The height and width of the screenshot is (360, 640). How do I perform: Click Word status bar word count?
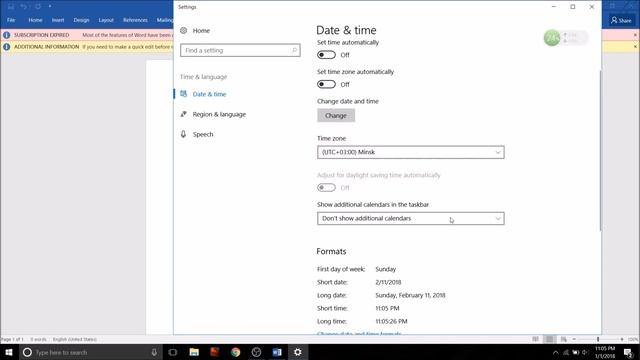(38, 339)
